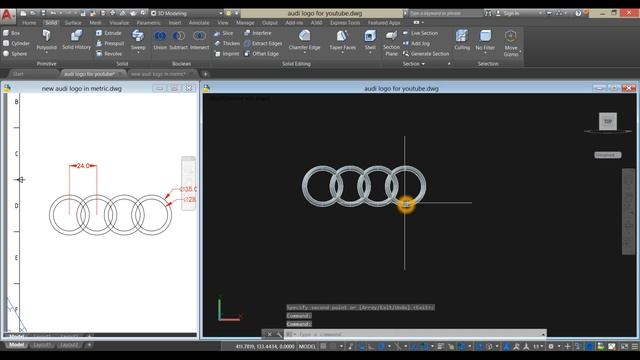
Task: Open the Express Tools ribbon tab
Action: [345, 23]
